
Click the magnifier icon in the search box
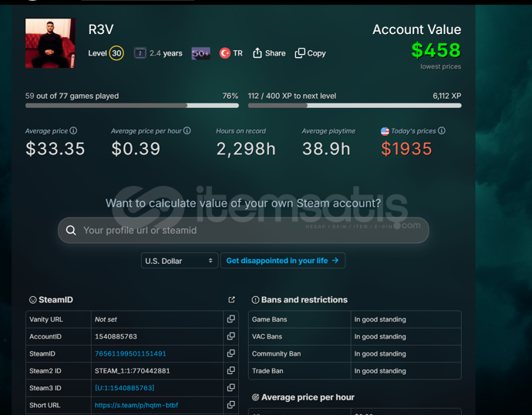pyautogui.click(x=71, y=231)
